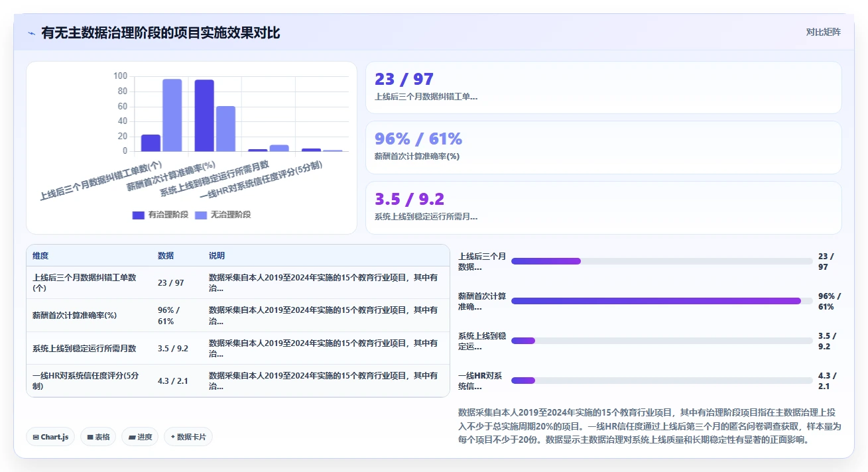
Task: Select table row 一线HR对系统信任度评分(5分制)
Action: pyautogui.click(x=238, y=381)
